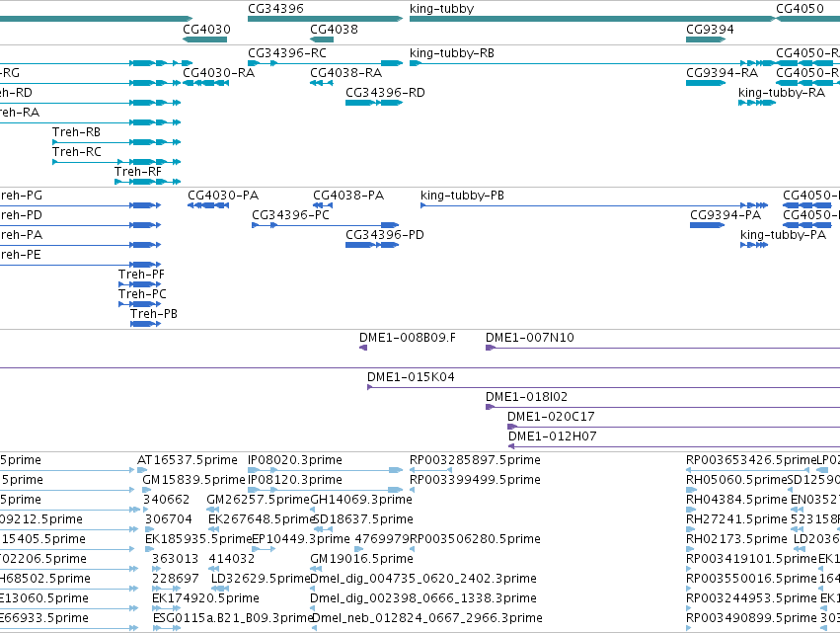Open the CG4038 gene label
This screenshot has width=840, height=633.
[x=334, y=30]
